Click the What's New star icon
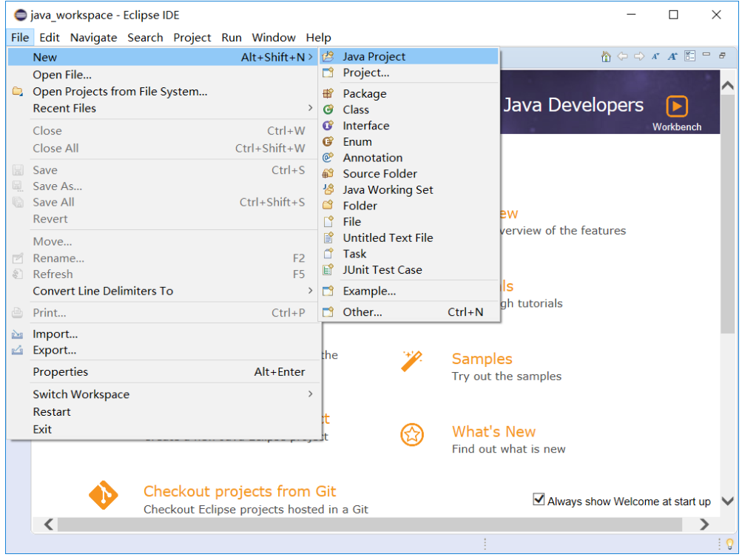 tap(412, 436)
